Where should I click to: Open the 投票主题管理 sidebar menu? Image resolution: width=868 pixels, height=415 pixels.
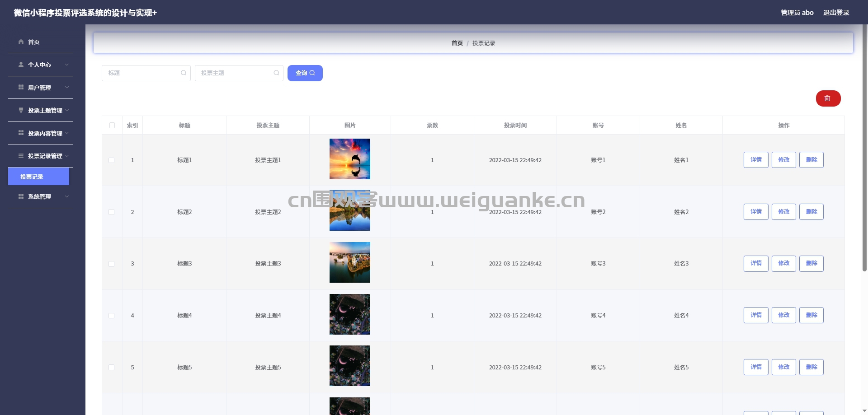pyautogui.click(x=41, y=110)
